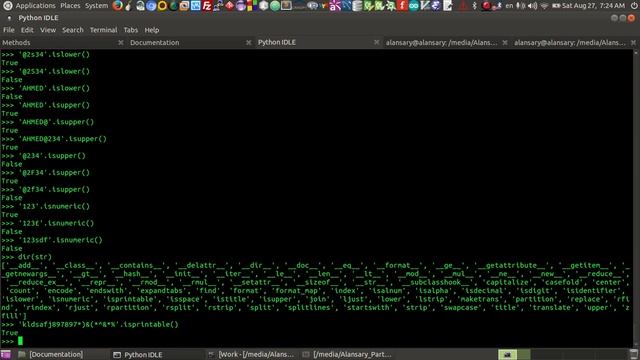Click the '123'.isnumeric() command line
Image resolution: width=640 pixels, height=360 pixels.
click(45, 206)
